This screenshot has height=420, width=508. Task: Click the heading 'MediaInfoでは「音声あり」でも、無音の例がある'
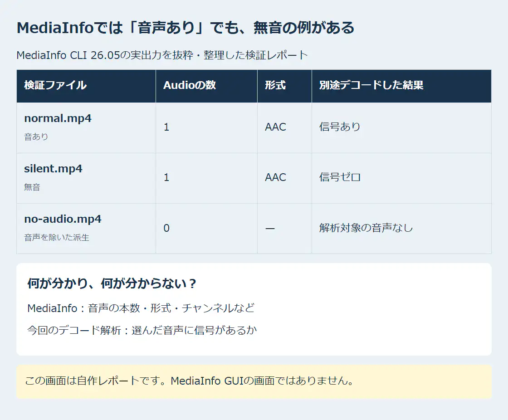tap(186, 28)
